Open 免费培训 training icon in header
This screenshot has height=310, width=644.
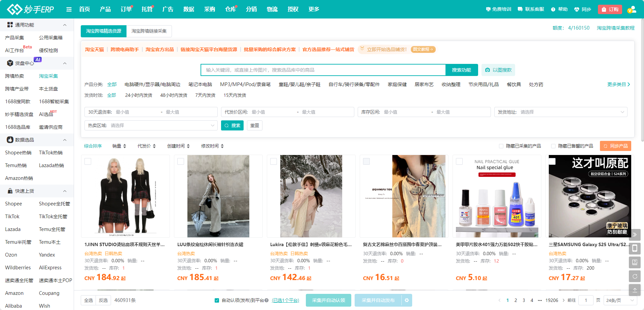[x=488, y=9]
